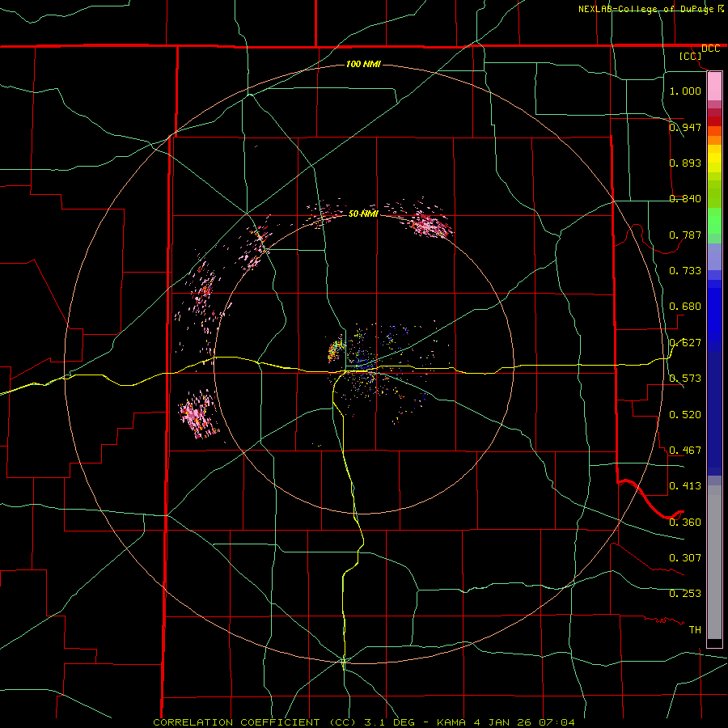Click the 1.000 value on the color scale
The image size is (728, 728).
685,91
